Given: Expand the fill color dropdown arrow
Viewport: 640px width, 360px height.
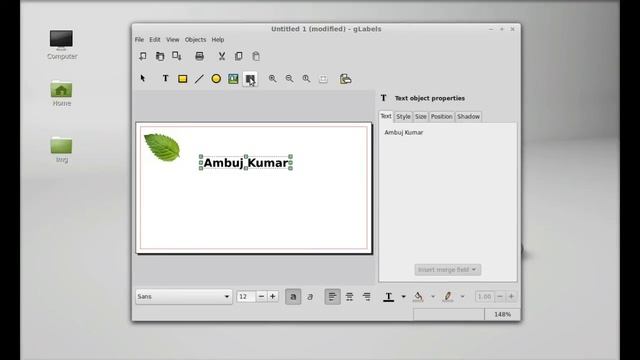Looking at the screenshot, I should coord(433,297).
